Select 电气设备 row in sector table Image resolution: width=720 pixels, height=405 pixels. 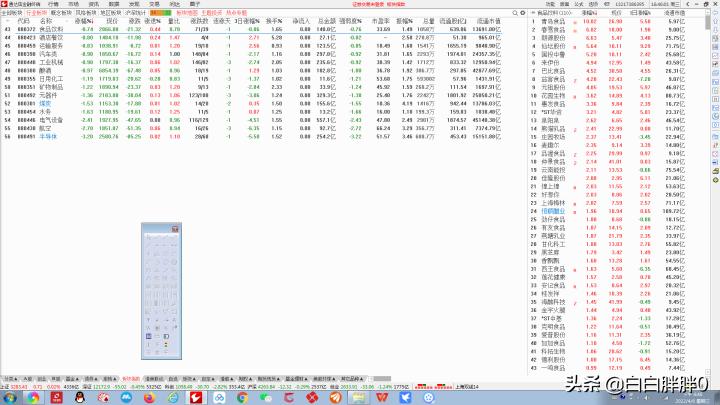[x=251, y=120]
